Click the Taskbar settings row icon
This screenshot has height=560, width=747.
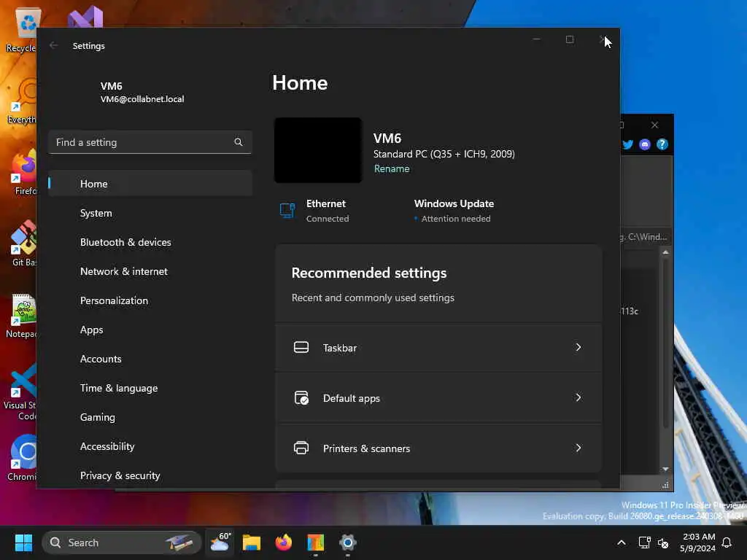click(x=301, y=347)
